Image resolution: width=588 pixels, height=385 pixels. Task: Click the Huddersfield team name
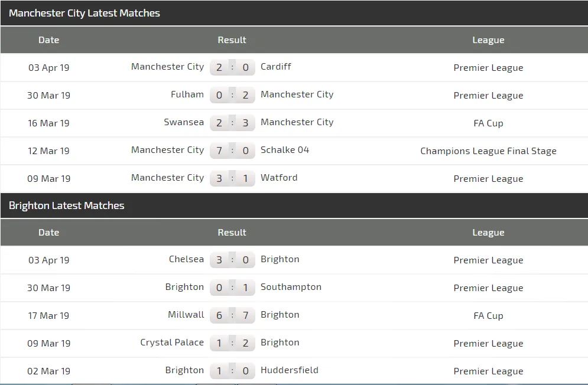point(289,370)
